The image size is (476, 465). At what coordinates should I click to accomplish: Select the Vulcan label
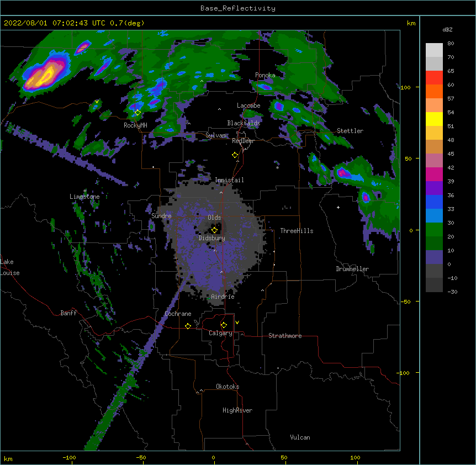300,437
